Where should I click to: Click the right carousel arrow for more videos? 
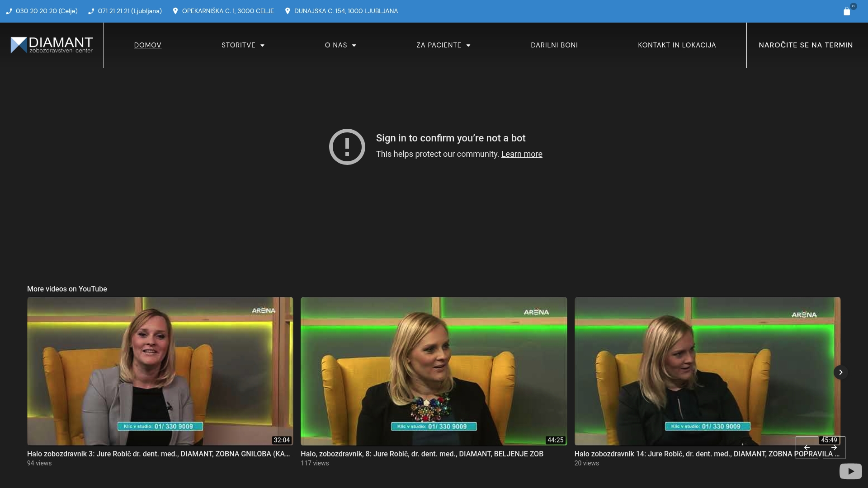tap(840, 372)
